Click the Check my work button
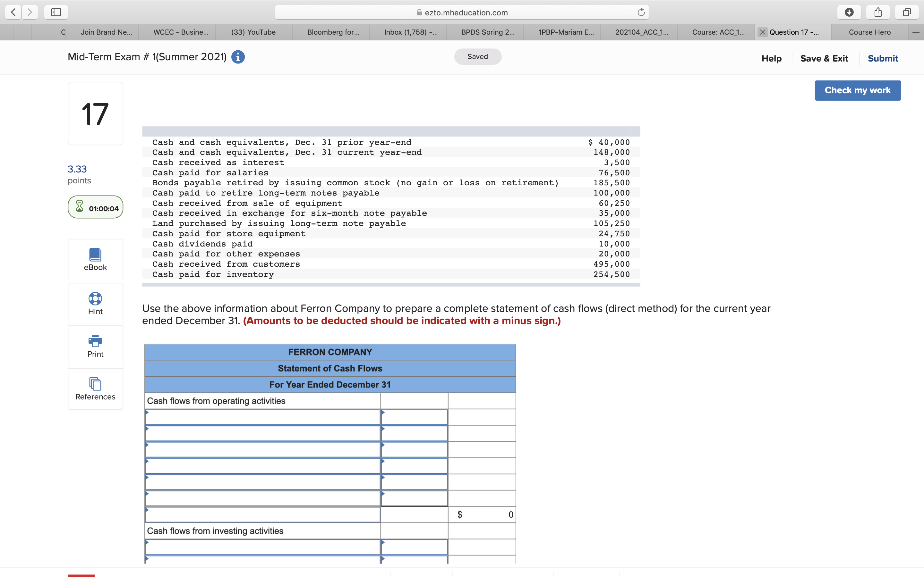 coord(857,90)
